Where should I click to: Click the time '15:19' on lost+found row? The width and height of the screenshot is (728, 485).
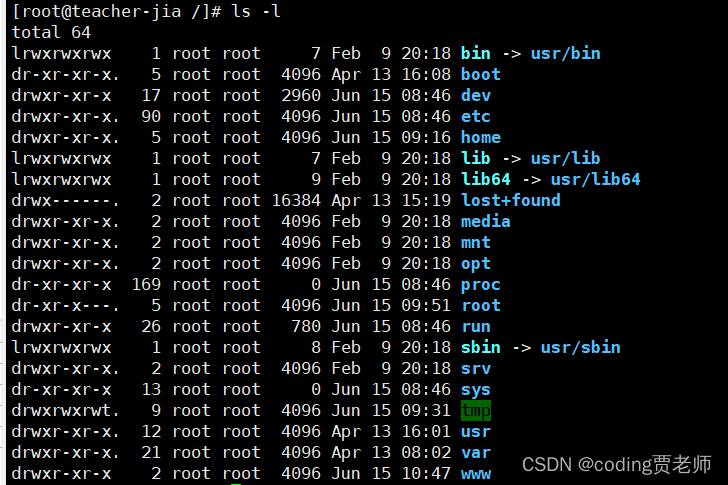(426, 200)
